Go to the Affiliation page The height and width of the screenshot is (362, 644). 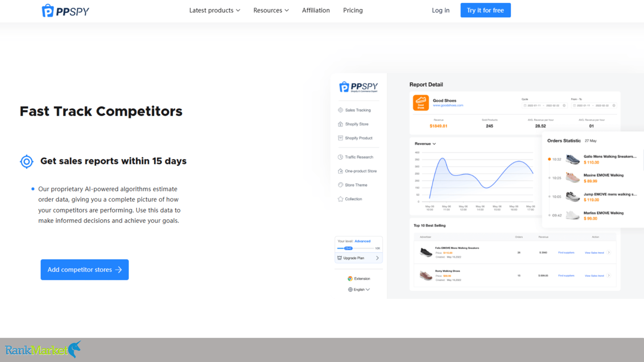click(316, 10)
